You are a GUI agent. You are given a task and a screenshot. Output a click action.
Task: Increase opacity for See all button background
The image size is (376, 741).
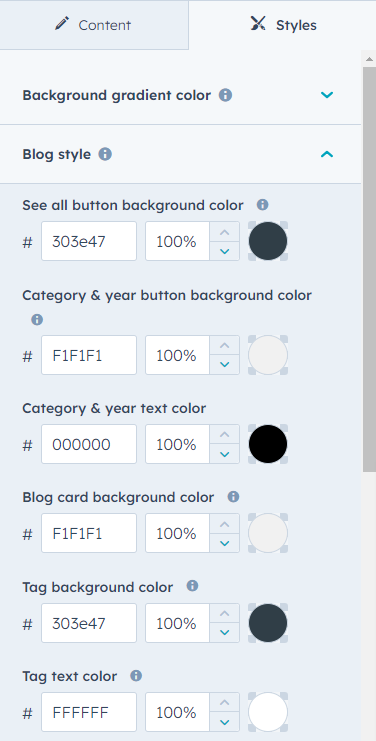coord(225,232)
